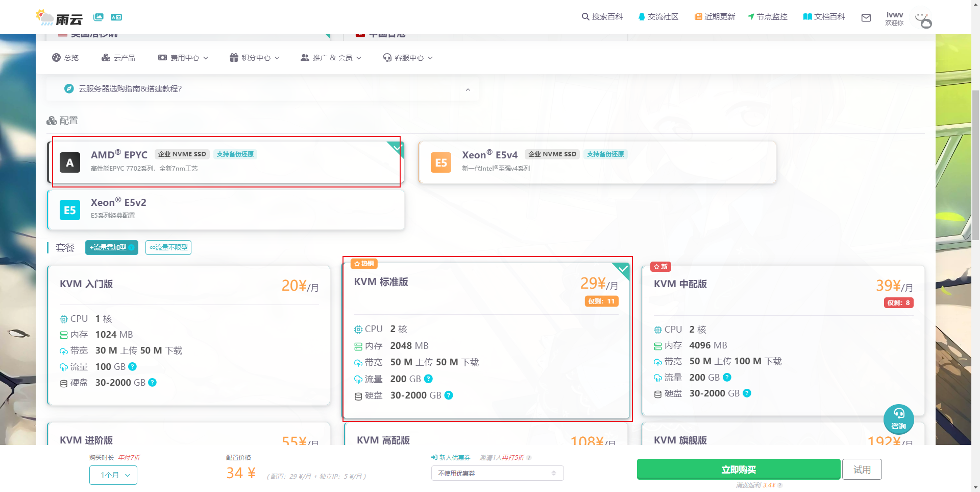Select the Xeon E5v2 configuration
Image resolution: width=980 pixels, height=492 pixels.
(x=225, y=209)
